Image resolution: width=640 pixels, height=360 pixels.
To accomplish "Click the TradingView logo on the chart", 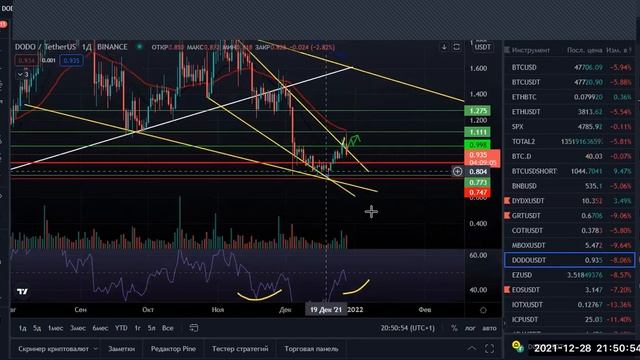I will click(22, 291).
